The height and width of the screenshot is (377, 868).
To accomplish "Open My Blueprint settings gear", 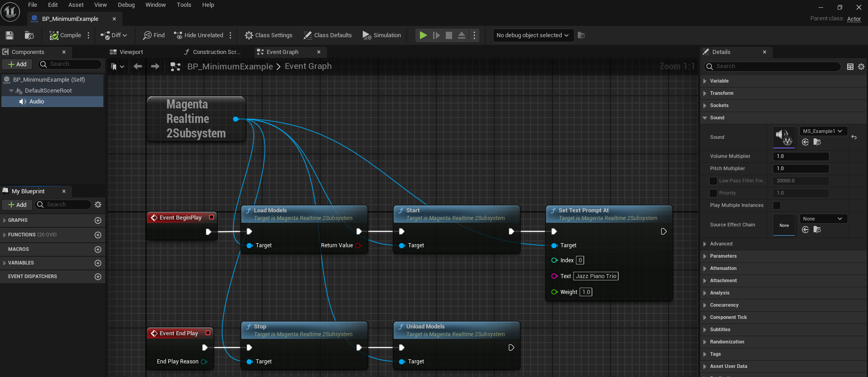I will pyautogui.click(x=98, y=205).
